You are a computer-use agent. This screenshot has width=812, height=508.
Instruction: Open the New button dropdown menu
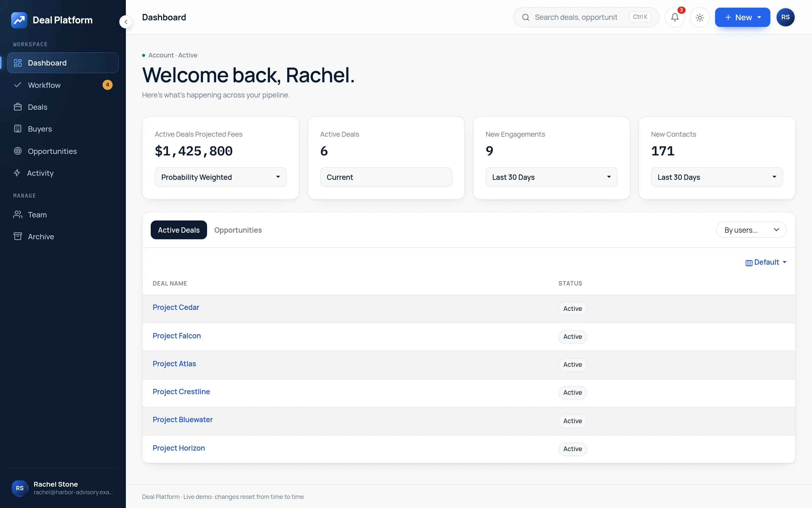742,18
